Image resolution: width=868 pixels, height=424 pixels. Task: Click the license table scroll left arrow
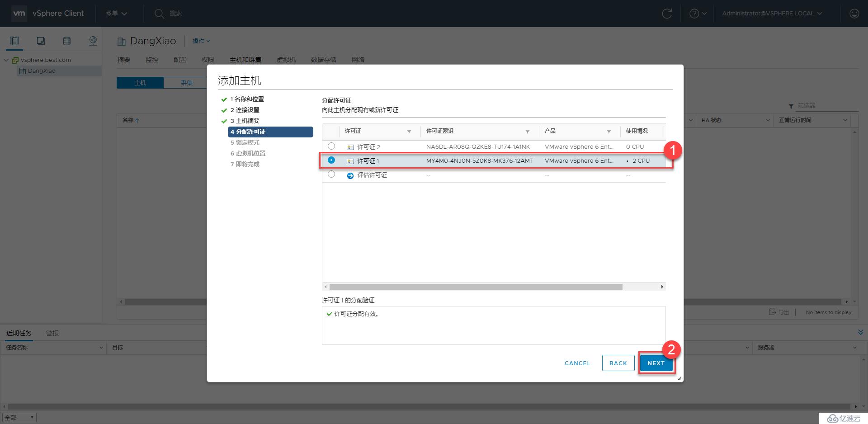pyautogui.click(x=325, y=287)
